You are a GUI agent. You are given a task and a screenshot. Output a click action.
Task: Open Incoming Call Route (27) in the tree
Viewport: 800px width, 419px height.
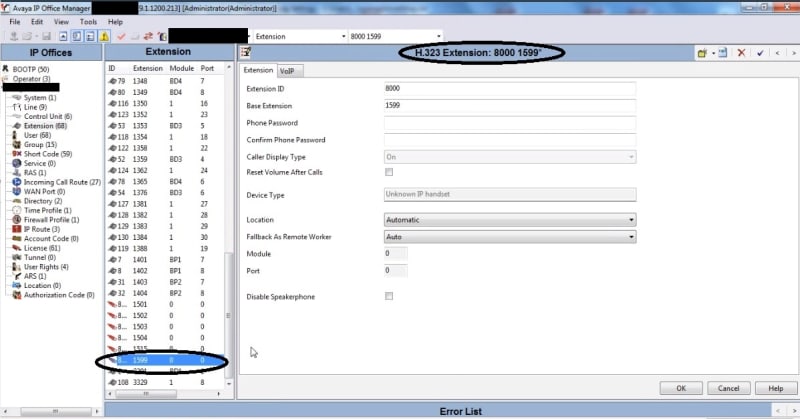point(62,182)
